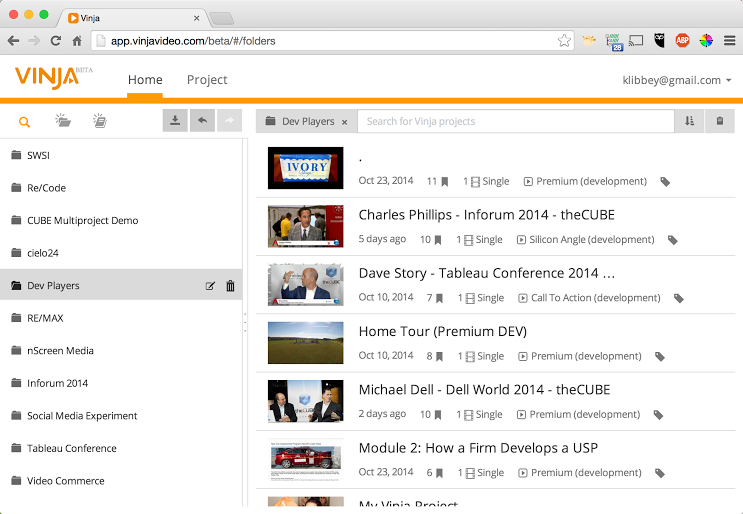Viewport: 743px width, 514px height.
Task: Open Charles Phillips - Inforum 2014 project
Action: (x=486, y=215)
